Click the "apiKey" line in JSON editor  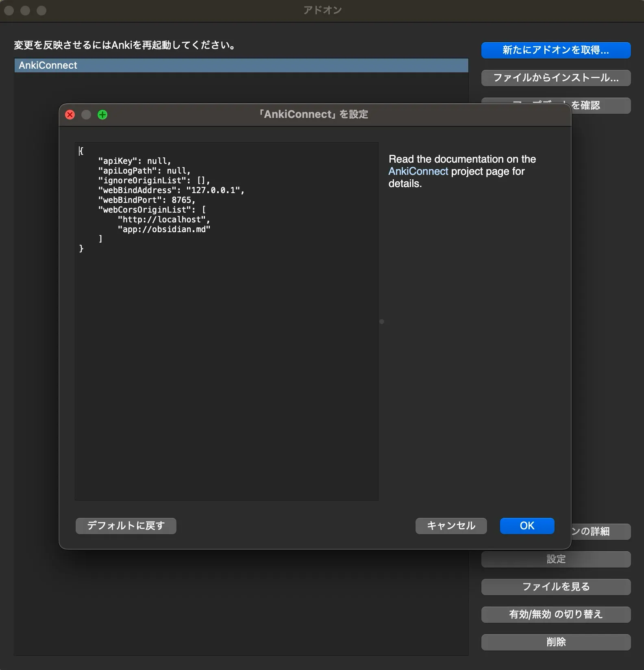[134, 161]
